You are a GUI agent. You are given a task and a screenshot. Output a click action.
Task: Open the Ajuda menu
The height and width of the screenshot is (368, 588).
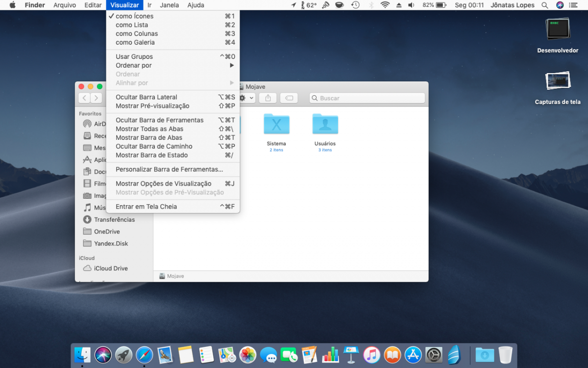[x=196, y=5]
